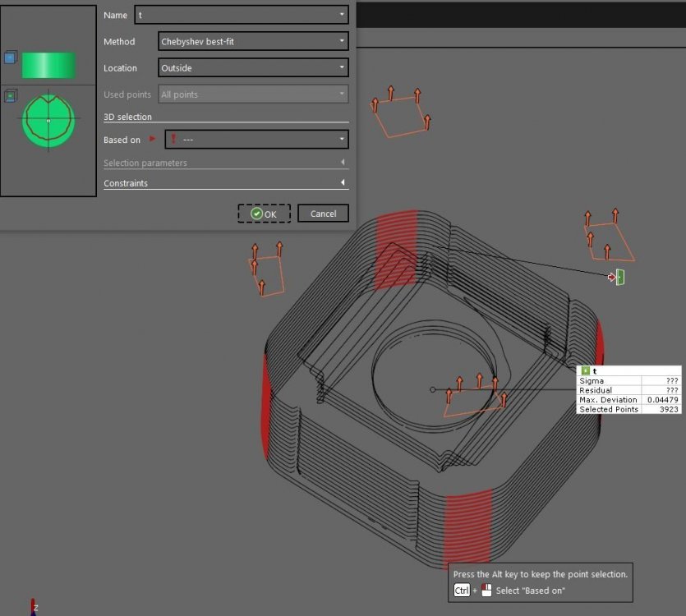Click the Selected Points row in label
This screenshot has height=616, width=686.
(629, 409)
